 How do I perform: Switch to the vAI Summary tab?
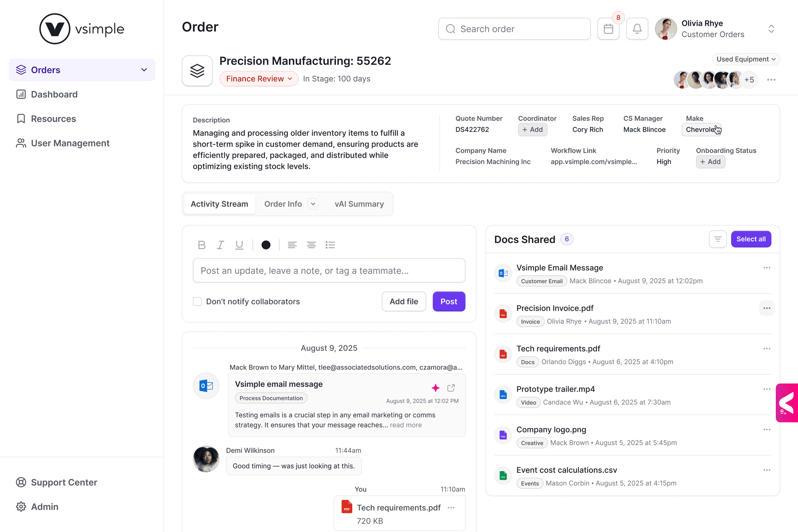[x=359, y=204]
